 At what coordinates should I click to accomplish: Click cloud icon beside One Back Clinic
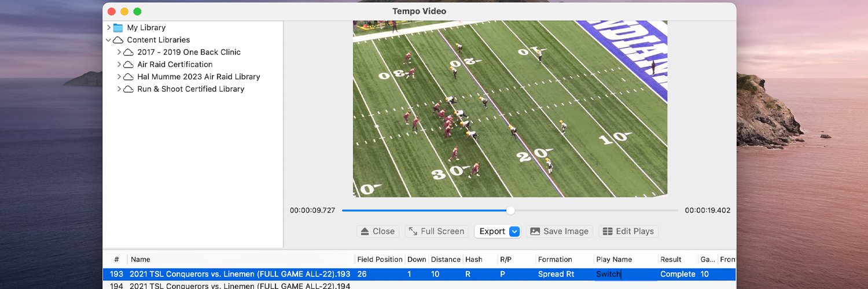pyautogui.click(x=128, y=52)
